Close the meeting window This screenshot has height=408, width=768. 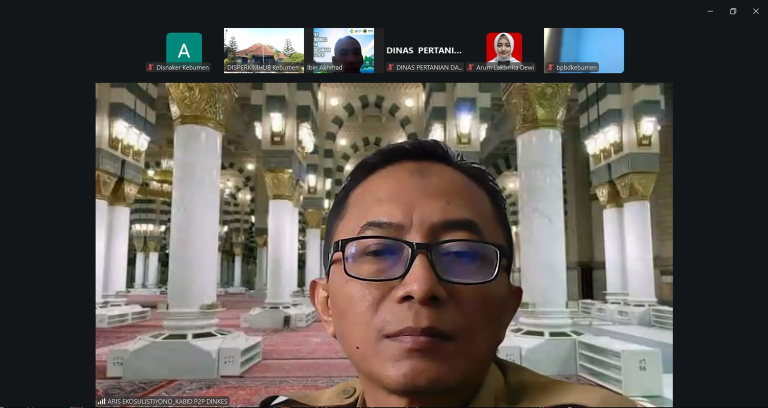[756, 11]
